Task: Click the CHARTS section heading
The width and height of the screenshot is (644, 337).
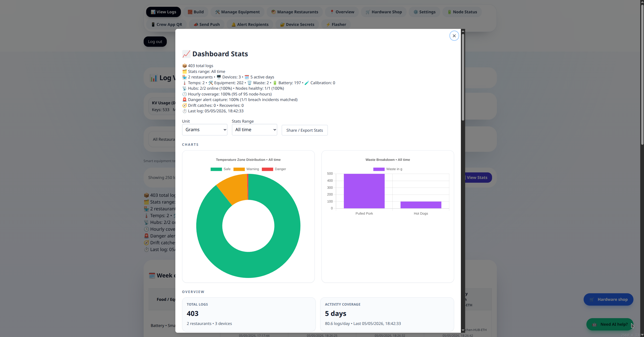Action: tap(190, 145)
